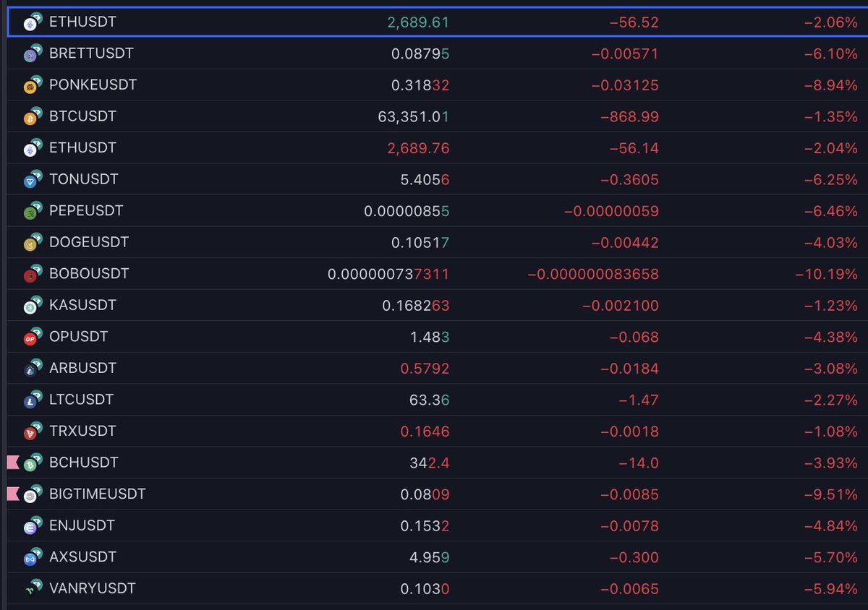This screenshot has width=868, height=610.
Task: Select the highlighted ETHUSDT symbol name
Action: tap(82, 22)
